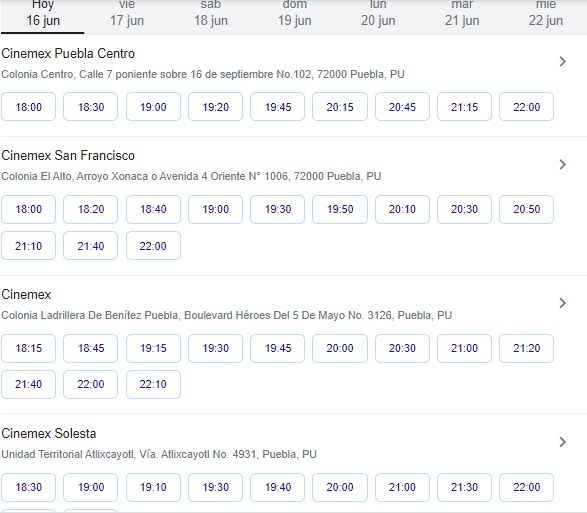
Task: Pick 18:00 showtime at Cinemex Puebla Centro
Action: 28,107
